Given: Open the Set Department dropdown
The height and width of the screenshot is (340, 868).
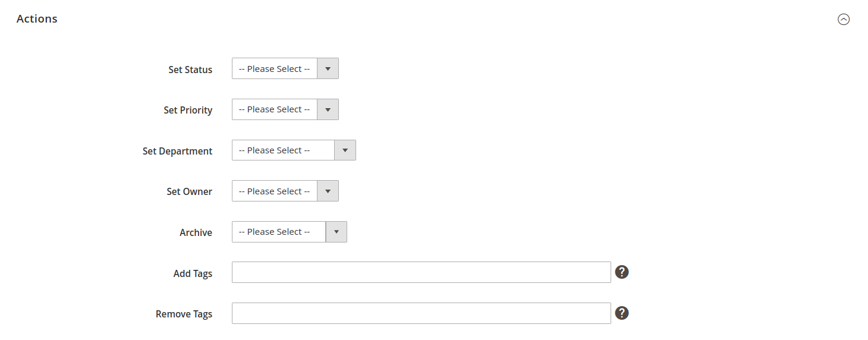Looking at the screenshot, I should click(x=293, y=151).
